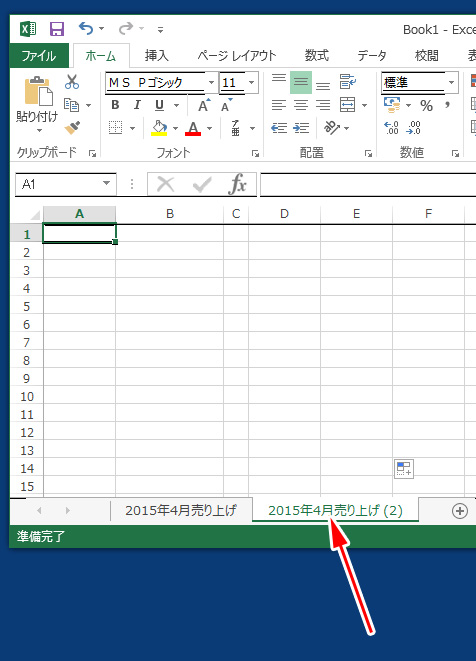Image resolution: width=476 pixels, height=661 pixels.
Task: Open the MS Pゴシック font name dropdown
Action: [211, 82]
